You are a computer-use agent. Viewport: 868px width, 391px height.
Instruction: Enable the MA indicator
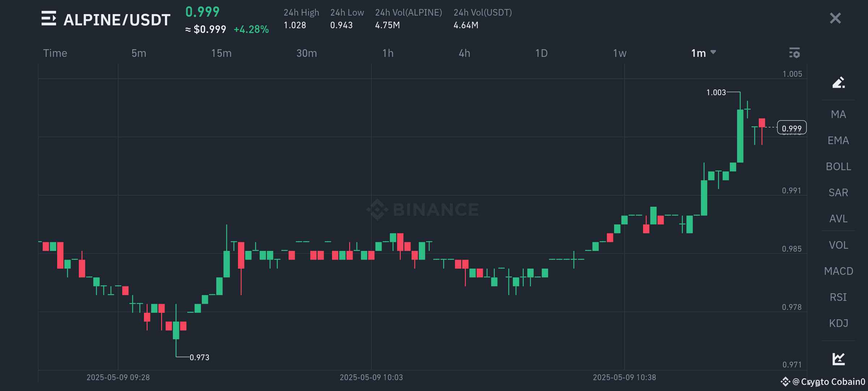click(838, 114)
